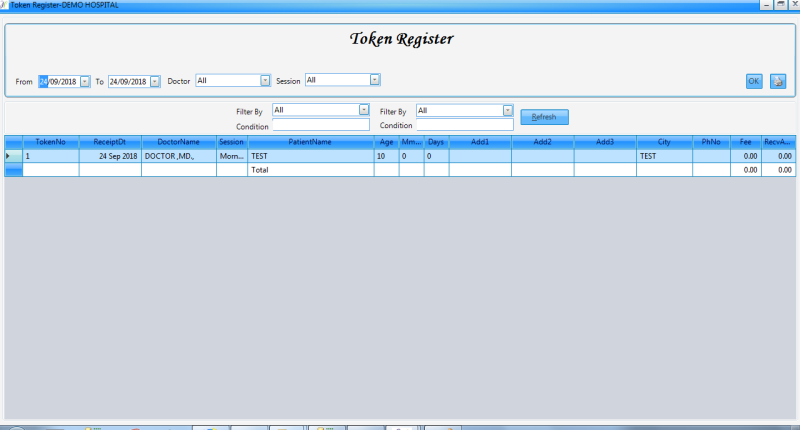Click the app icon in the title bar
This screenshot has height=430, width=800.
[x=3, y=5]
